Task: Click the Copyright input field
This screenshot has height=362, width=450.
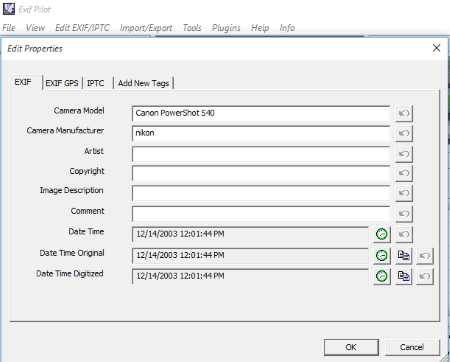Action: [261, 173]
